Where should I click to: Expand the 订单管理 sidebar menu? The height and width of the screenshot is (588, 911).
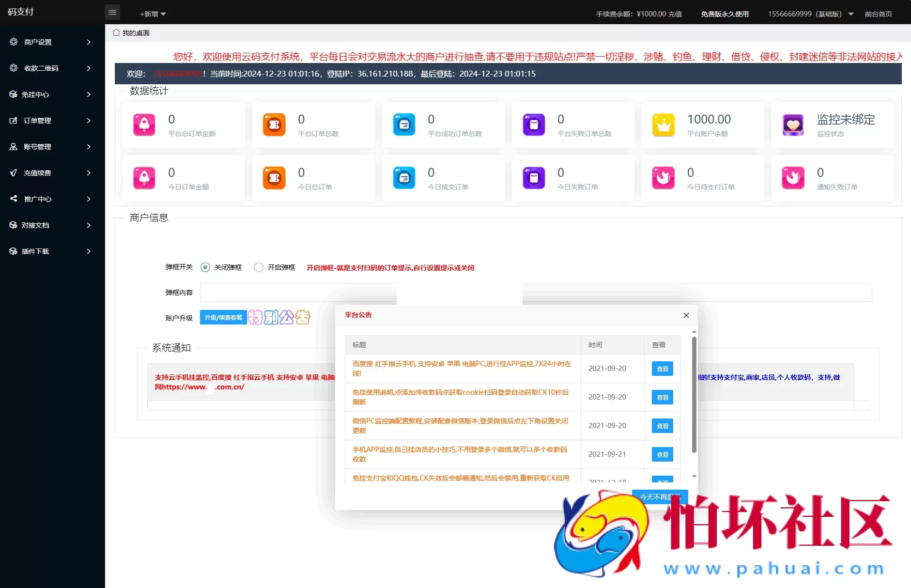tap(51, 121)
